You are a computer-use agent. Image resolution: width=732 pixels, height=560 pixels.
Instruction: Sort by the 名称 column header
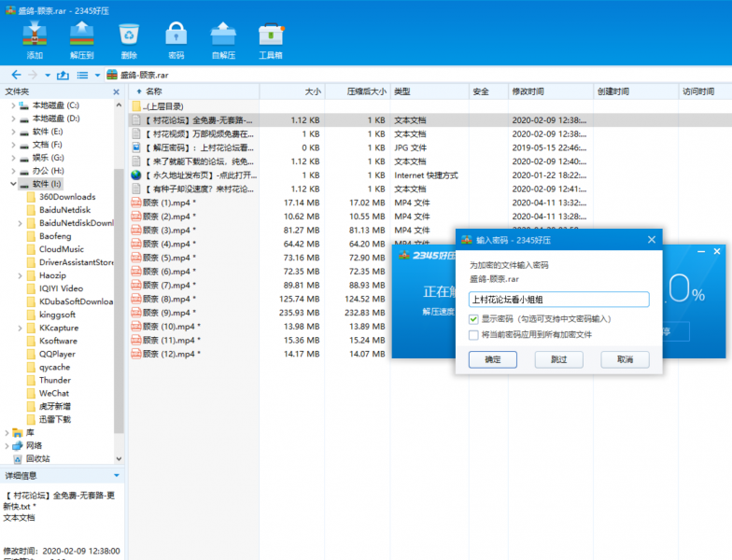[x=194, y=91]
